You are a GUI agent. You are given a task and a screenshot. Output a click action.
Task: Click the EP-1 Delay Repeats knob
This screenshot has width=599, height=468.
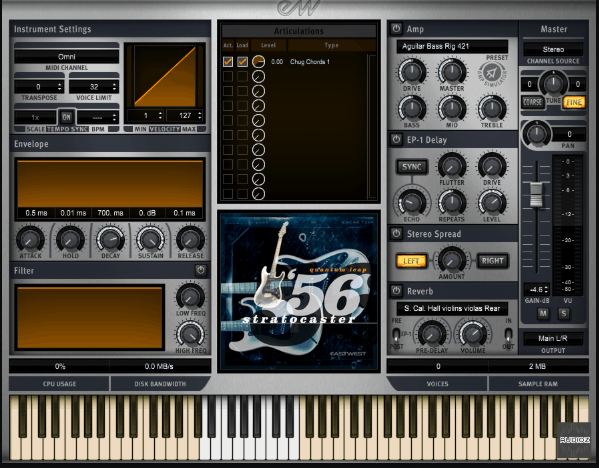coord(452,202)
